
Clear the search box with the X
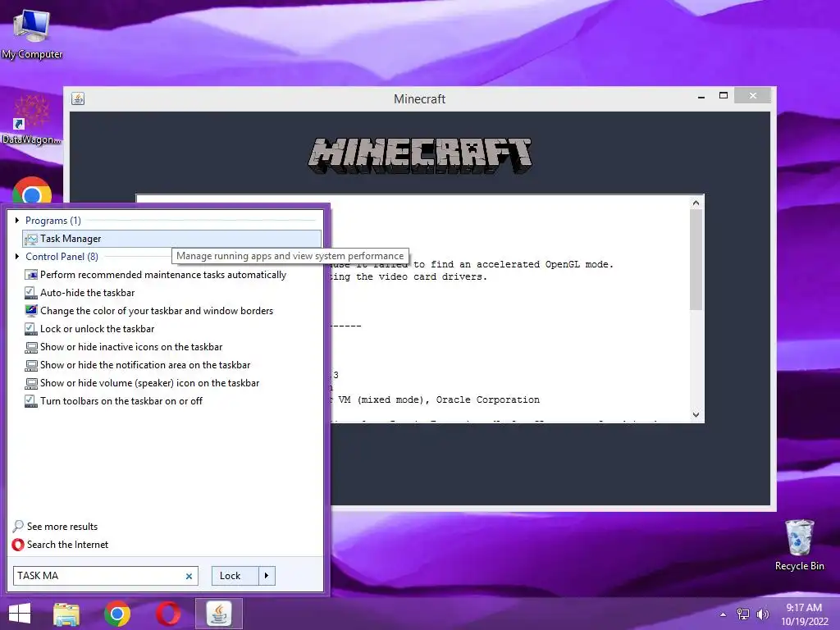189,576
